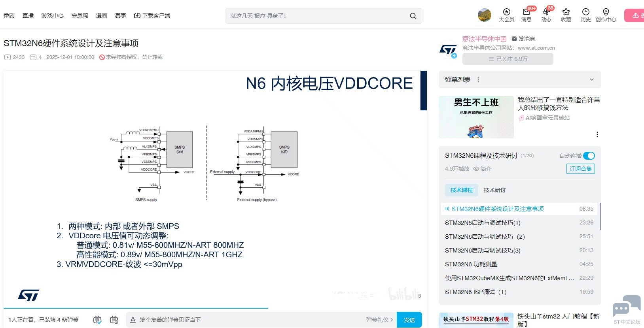The height and width of the screenshot is (328, 644).
Task: Select the 技术课程 tab
Action: (x=461, y=190)
